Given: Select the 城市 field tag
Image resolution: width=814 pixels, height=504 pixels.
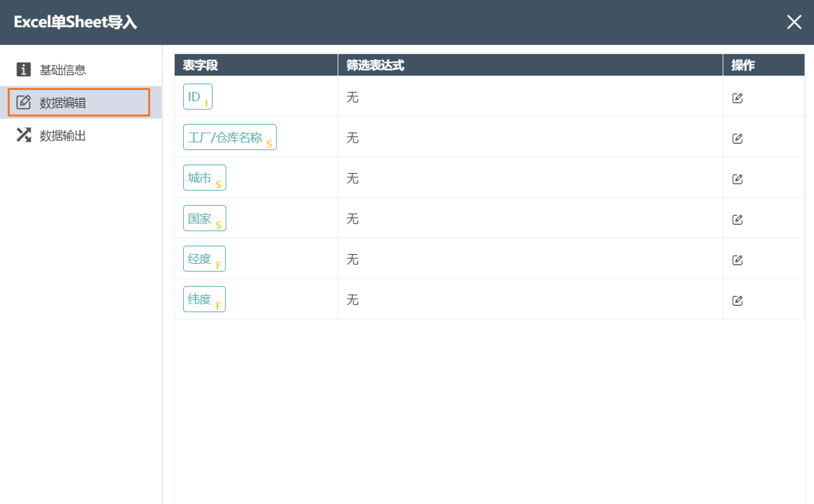Looking at the screenshot, I should pos(205,177).
